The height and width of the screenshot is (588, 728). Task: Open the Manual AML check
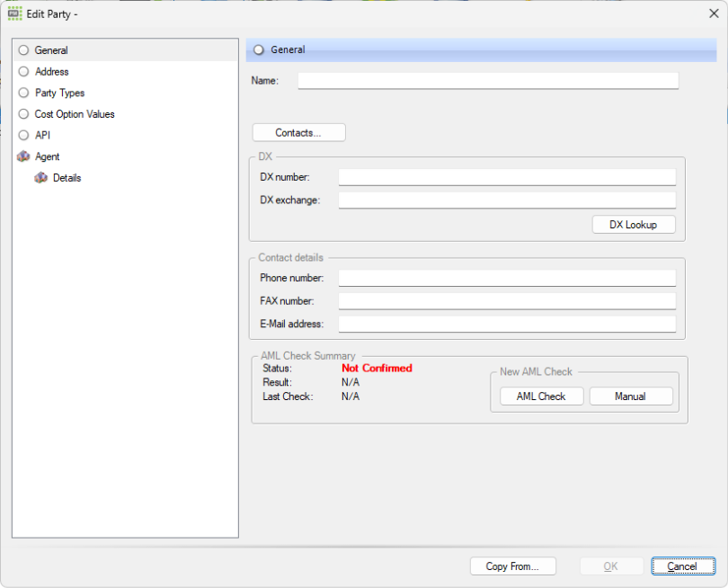631,396
